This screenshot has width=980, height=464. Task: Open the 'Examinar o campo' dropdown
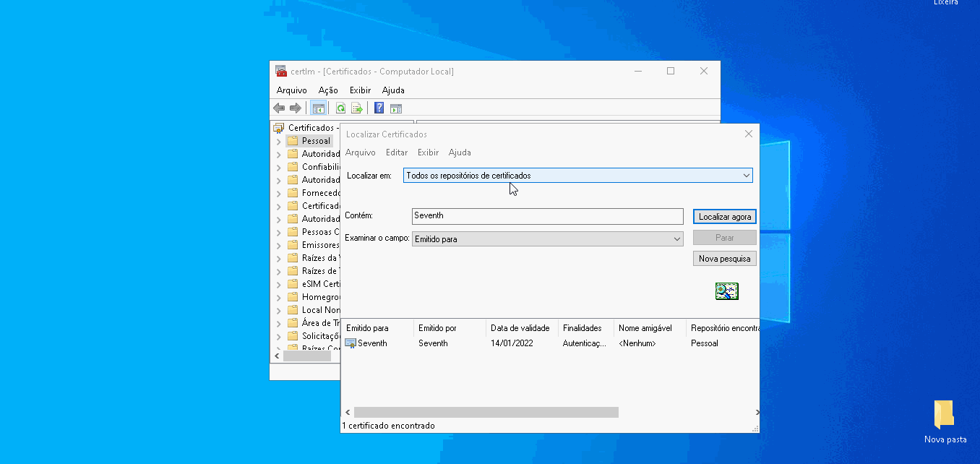click(x=676, y=239)
